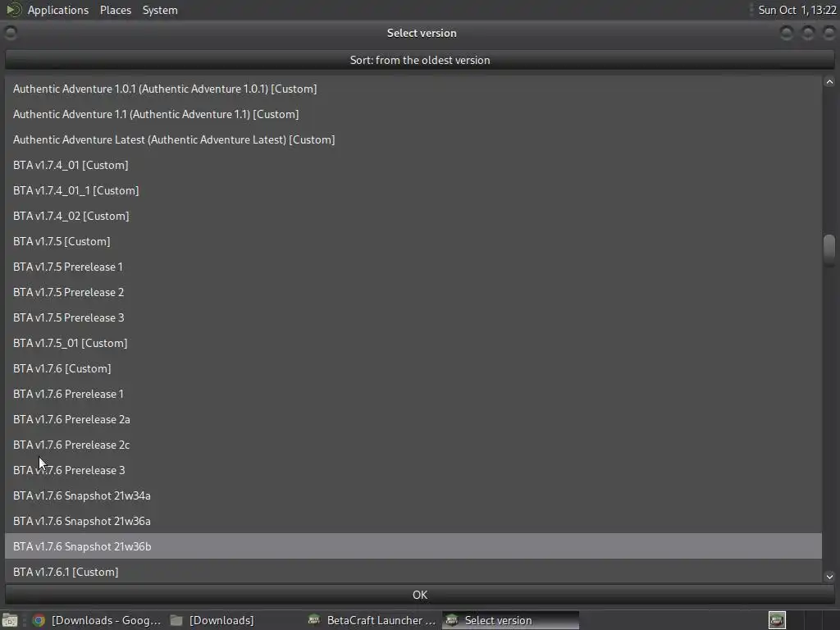
Task: Select BTA v1.7.5 Prerelease 1
Action: [413, 267]
